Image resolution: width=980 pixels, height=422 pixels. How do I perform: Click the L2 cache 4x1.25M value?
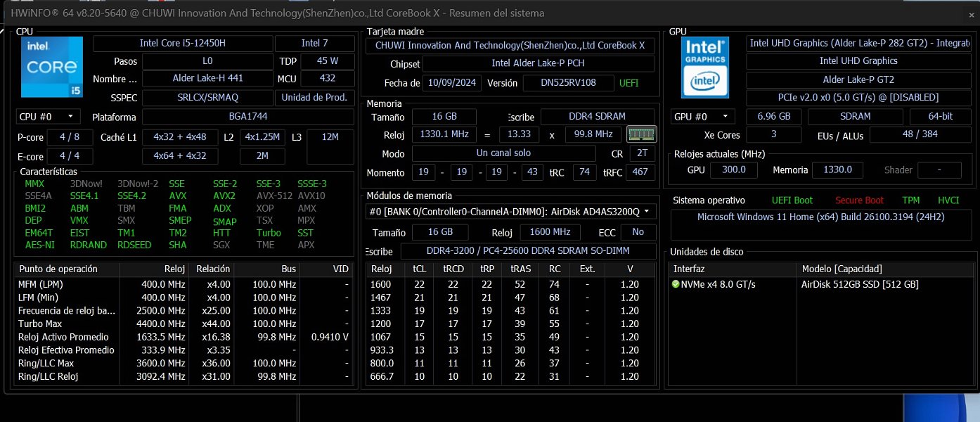[262, 137]
